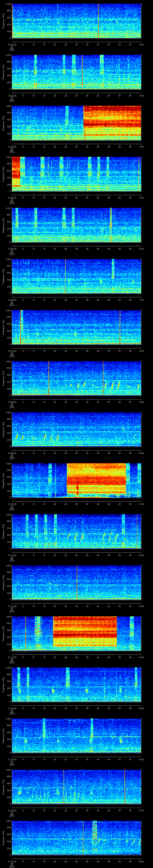Click the spectrogram panel starting at 12:04:00
153x868 pixels.
click(x=76, y=174)
